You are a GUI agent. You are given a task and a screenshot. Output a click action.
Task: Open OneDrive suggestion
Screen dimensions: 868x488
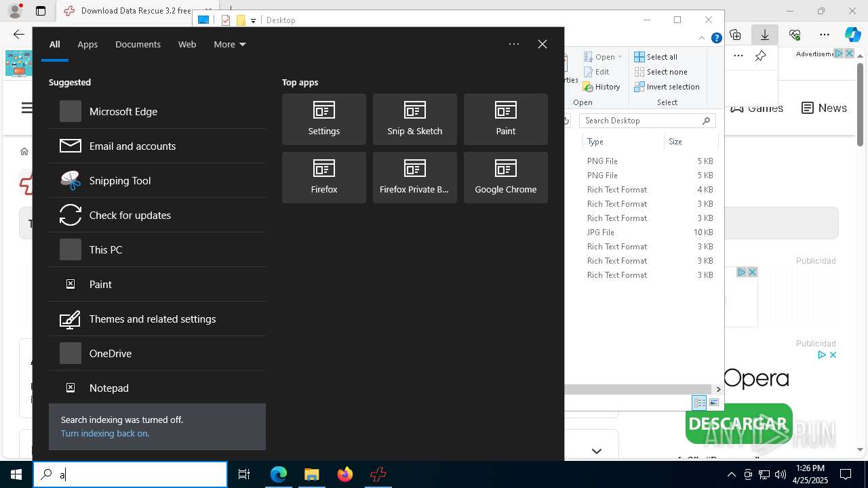click(x=157, y=353)
